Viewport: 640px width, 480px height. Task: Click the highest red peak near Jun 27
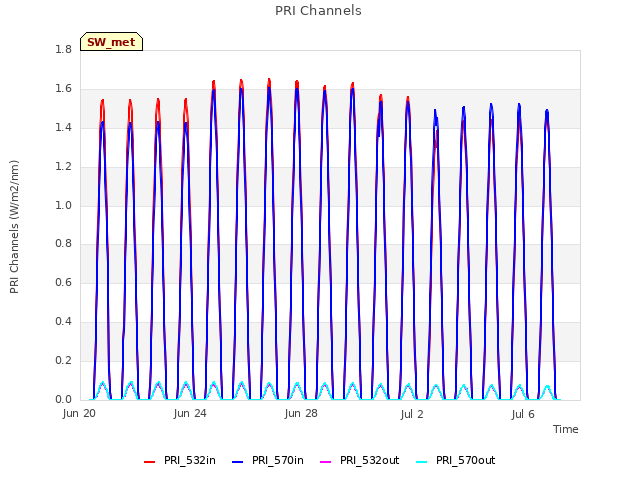269,80
